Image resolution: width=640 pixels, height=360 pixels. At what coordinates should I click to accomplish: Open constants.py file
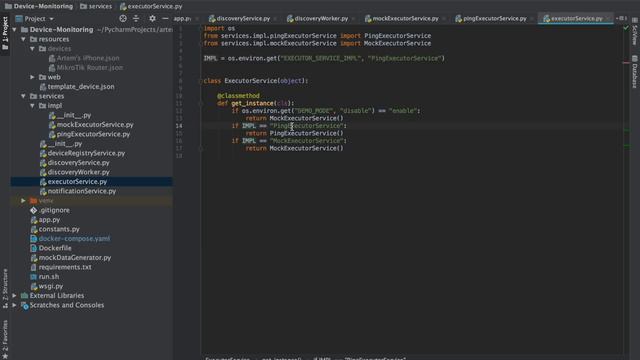(x=55, y=229)
